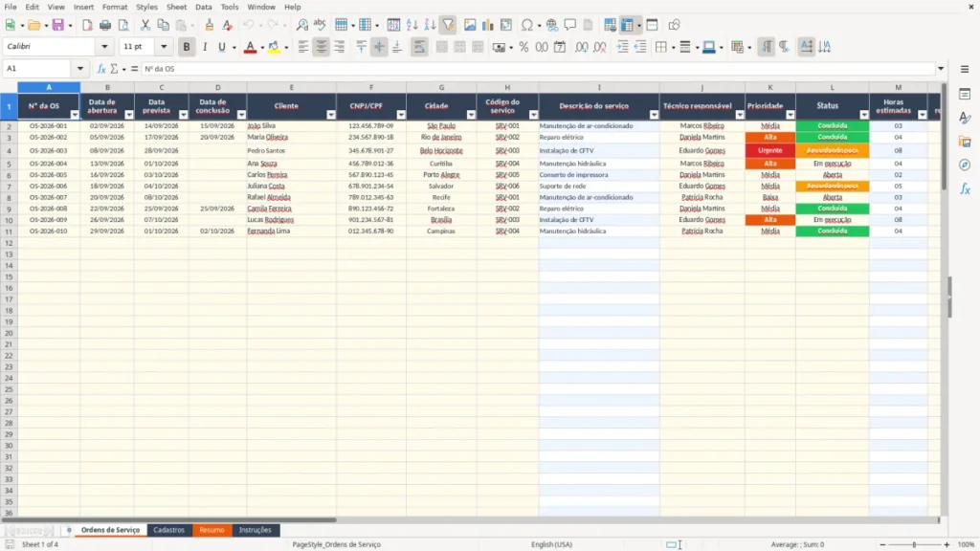The width and height of the screenshot is (980, 551).
Task: Click the background color highlight swatch
Action: (273, 47)
